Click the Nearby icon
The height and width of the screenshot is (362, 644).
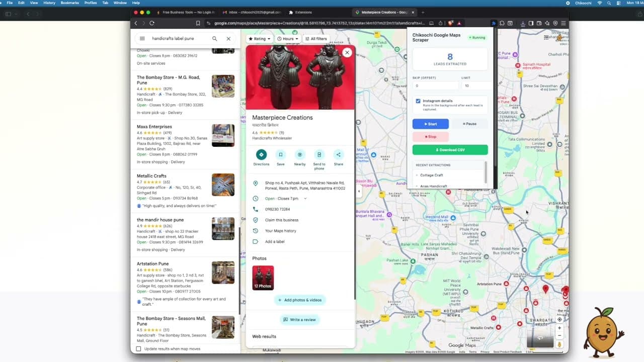pyautogui.click(x=300, y=155)
